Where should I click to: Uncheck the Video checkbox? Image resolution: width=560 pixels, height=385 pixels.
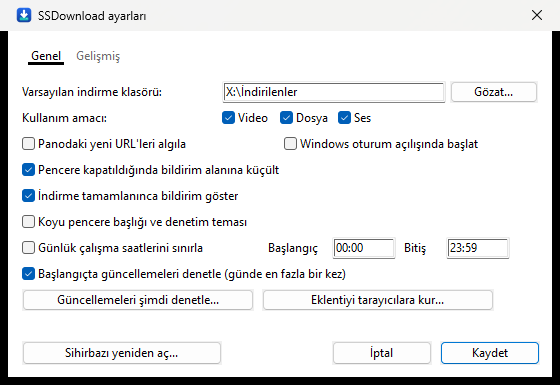(x=228, y=118)
